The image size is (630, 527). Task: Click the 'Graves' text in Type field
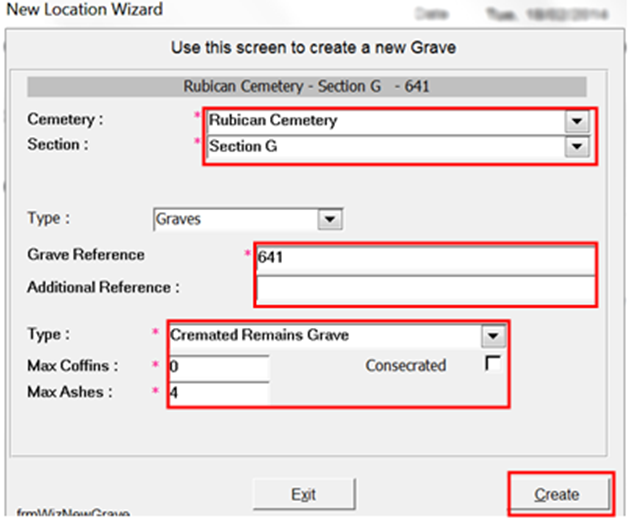[x=181, y=219]
